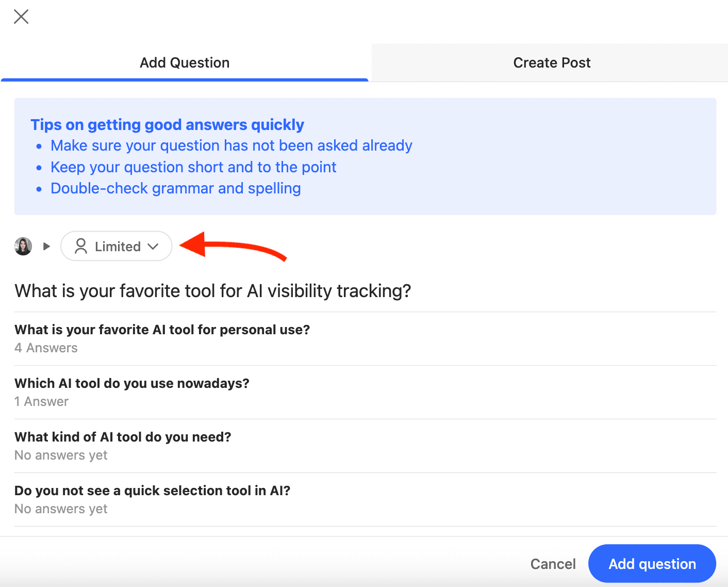This screenshot has height=587, width=728.
Task: Open the Limited audience dropdown
Action: click(117, 246)
